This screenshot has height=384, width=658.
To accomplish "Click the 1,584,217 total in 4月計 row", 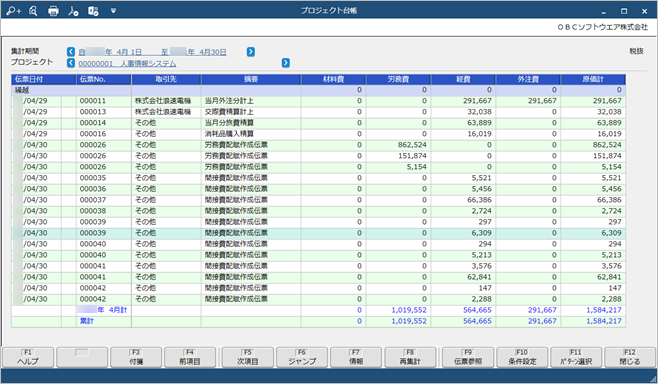I will [604, 310].
